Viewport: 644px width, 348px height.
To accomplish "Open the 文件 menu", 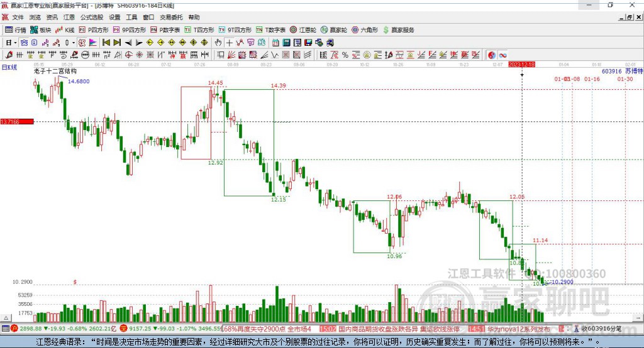I will pyautogui.click(x=18, y=17).
